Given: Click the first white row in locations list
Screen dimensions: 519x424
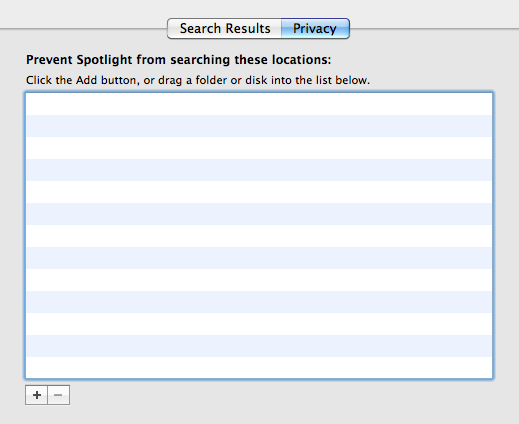Looking at the screenshot, I should click(259, 104).
